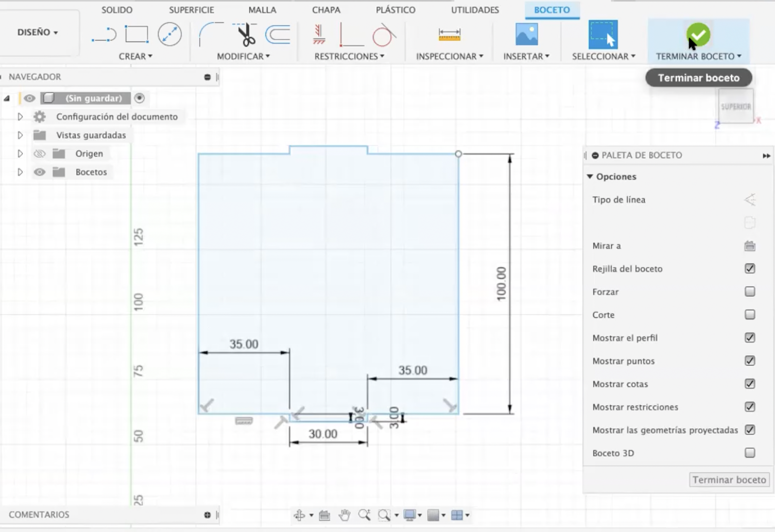Viewport: 775px width, 532px height.
Task: Open the INSPECCIONAR dropdown menu
Action: [x=449, y=56]
